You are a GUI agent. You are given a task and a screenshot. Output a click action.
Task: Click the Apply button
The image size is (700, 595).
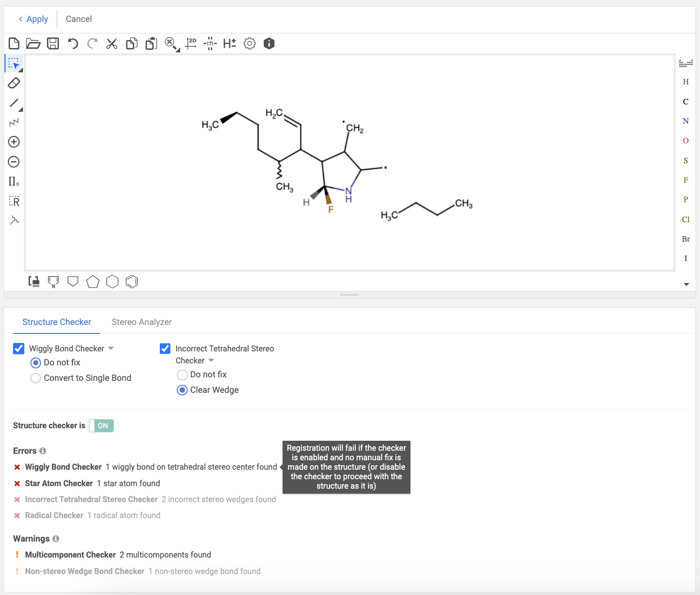33,19
